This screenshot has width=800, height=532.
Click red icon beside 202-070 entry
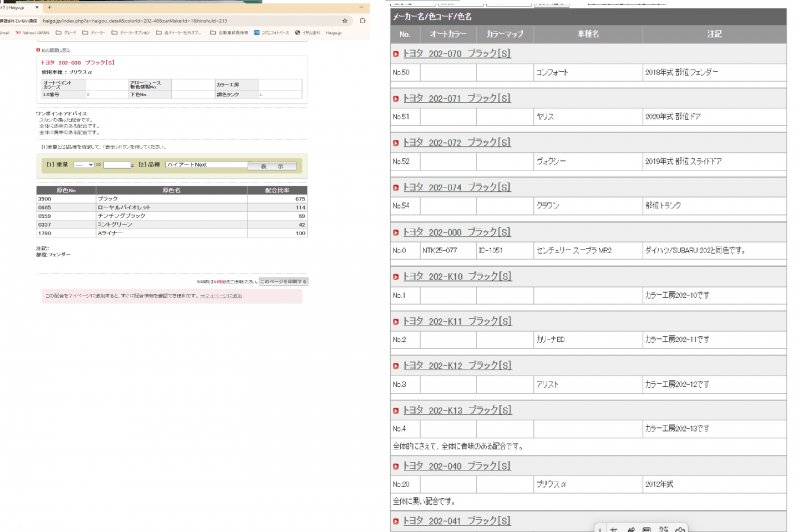tap(395, 54)
